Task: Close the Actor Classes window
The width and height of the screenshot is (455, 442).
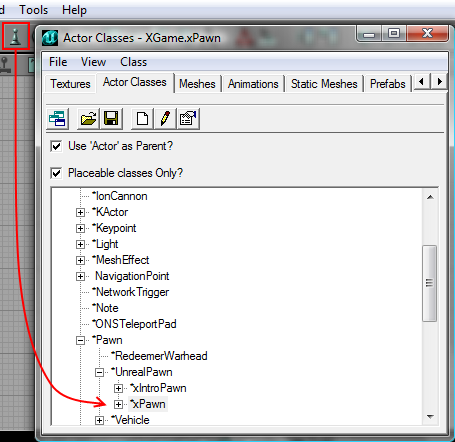Action: click(427, 33)
